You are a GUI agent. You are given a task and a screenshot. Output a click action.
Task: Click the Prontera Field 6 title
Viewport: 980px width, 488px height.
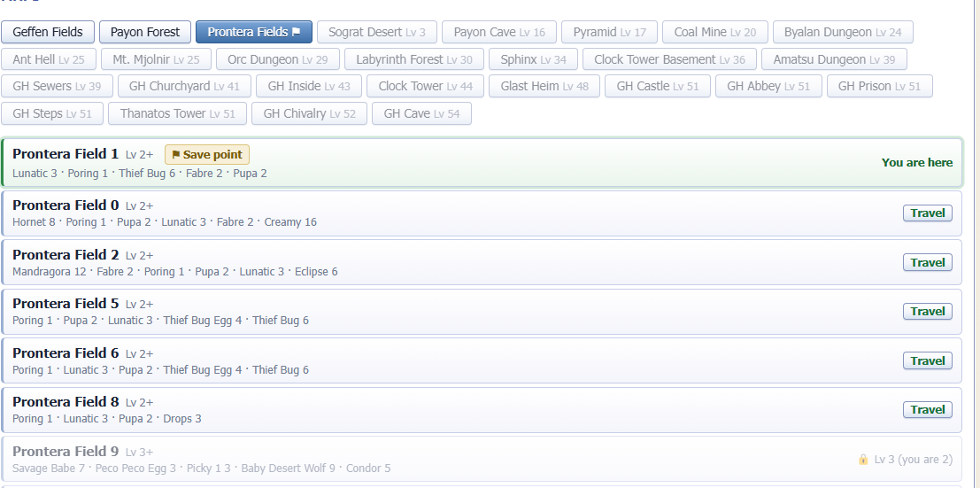pos(66,352)
